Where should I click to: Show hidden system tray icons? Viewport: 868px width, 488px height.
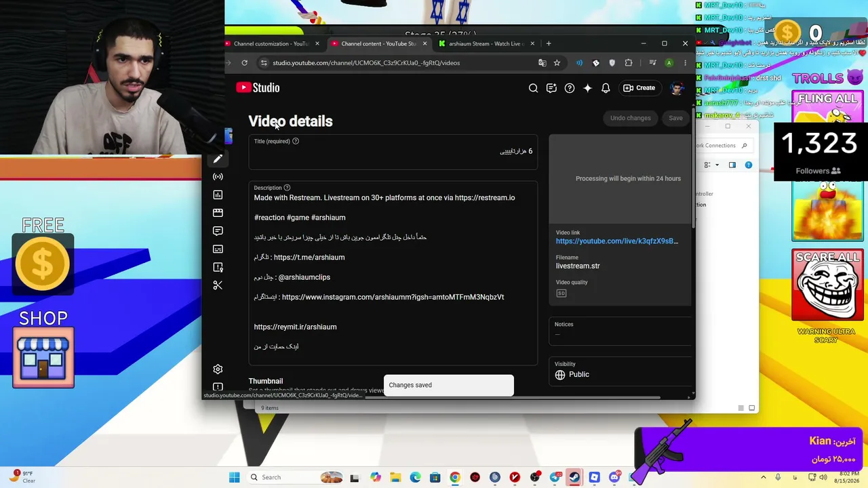tap(764, 477)
